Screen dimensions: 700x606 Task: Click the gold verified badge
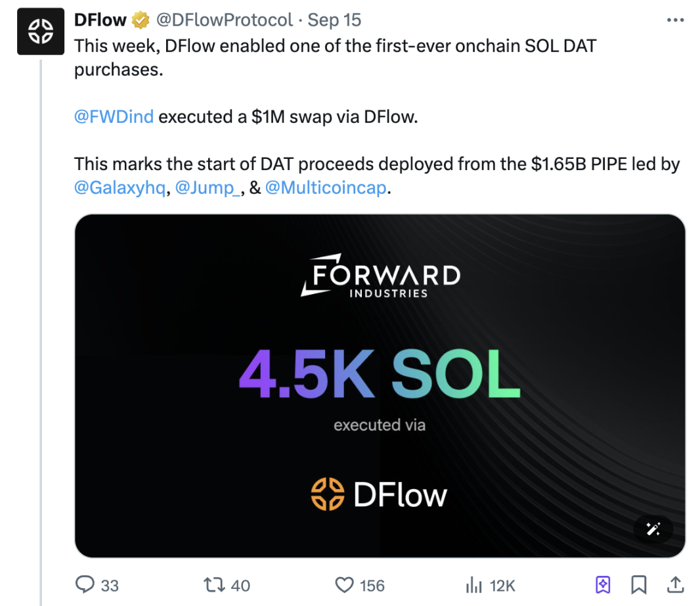[x=141, y=20]
